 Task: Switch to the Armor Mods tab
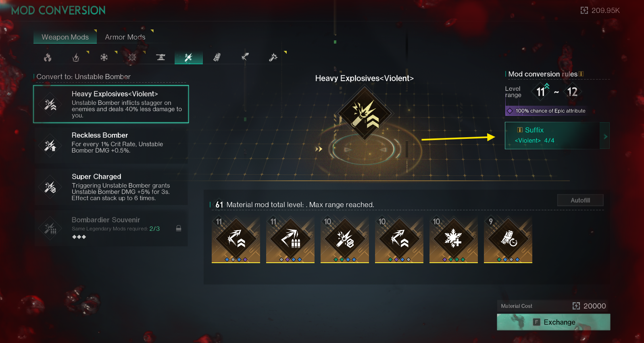pyautogui.click(x=125, y=37)
